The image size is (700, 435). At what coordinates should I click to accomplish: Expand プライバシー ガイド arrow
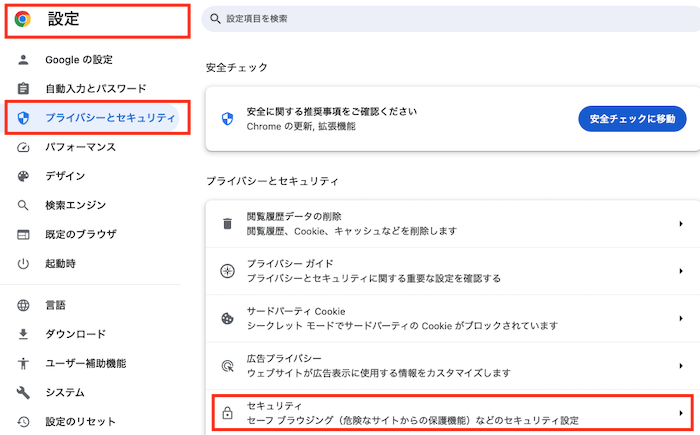point(680,270)
